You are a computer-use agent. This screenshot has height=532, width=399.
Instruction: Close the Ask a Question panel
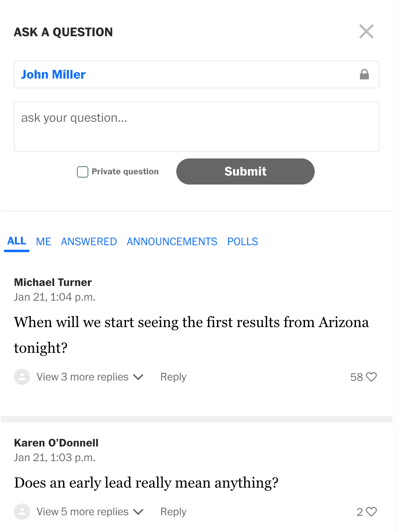click(366, 31)
